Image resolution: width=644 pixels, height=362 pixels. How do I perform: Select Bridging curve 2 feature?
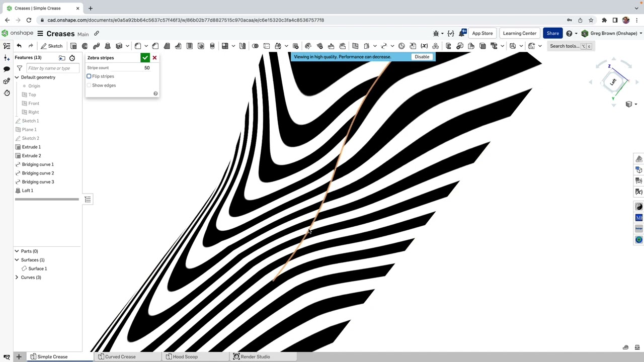38,173
